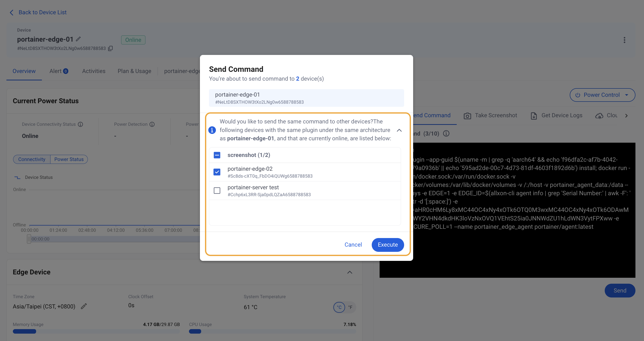Open the three-dot more options menu
This screenshot has width=644, height=341.
[x=624, y=40]
